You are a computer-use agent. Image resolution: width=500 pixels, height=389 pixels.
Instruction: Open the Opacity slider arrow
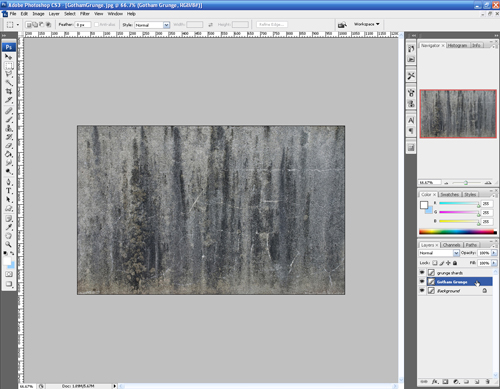[494, 253]
